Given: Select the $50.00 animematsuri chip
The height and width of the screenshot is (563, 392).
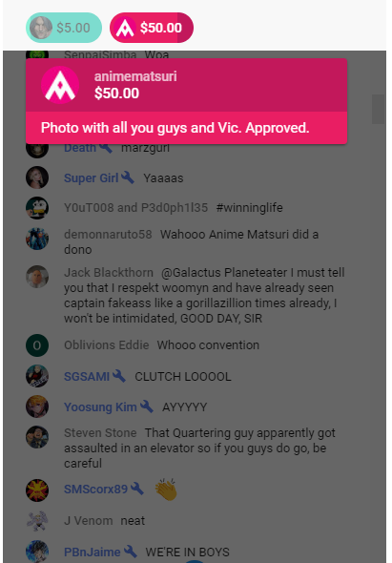Looking at the screenshot, I should coord(152,28).
